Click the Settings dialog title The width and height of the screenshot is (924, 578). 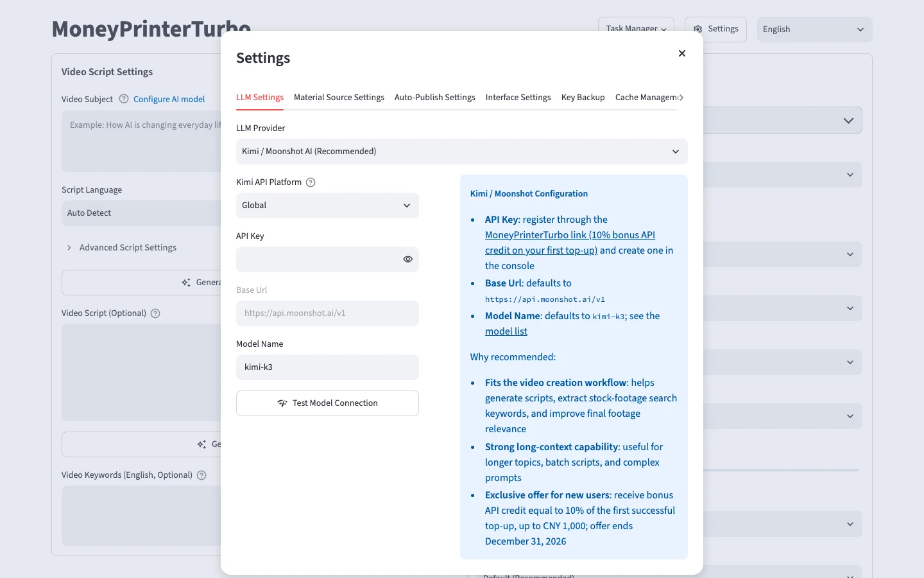[x=263, y=58]
